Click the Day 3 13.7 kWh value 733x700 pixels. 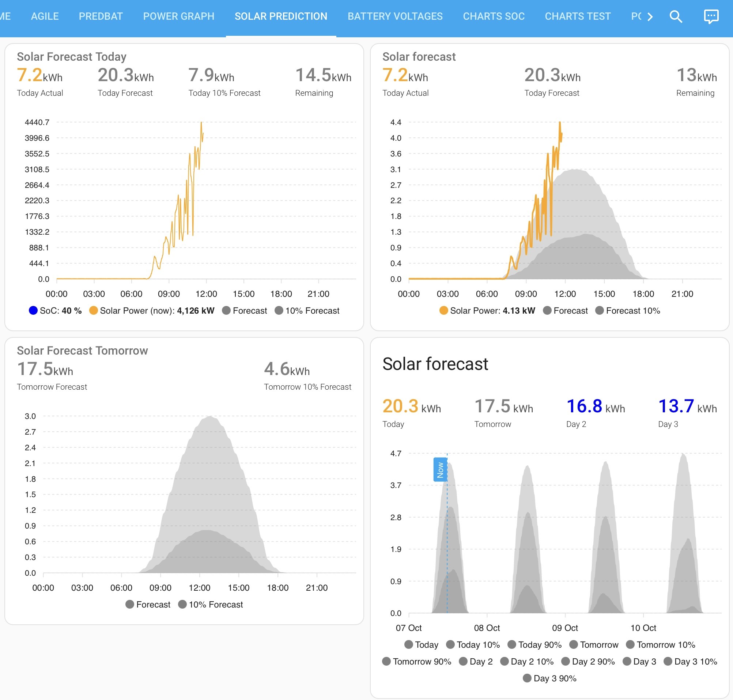pyautogui.click(x=687, y=406)
